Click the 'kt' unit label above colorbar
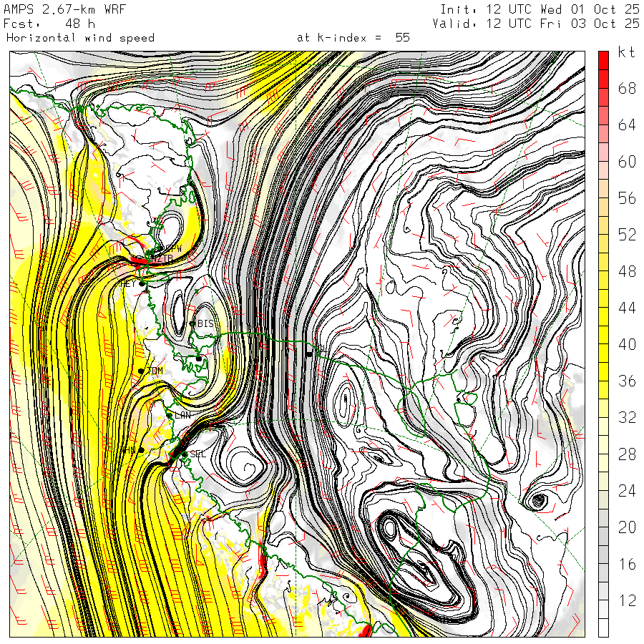Screen dimensions: 644x644 click(626, 53)
